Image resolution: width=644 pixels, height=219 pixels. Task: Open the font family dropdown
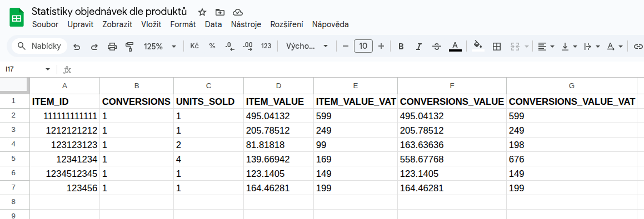click(307, 47)
